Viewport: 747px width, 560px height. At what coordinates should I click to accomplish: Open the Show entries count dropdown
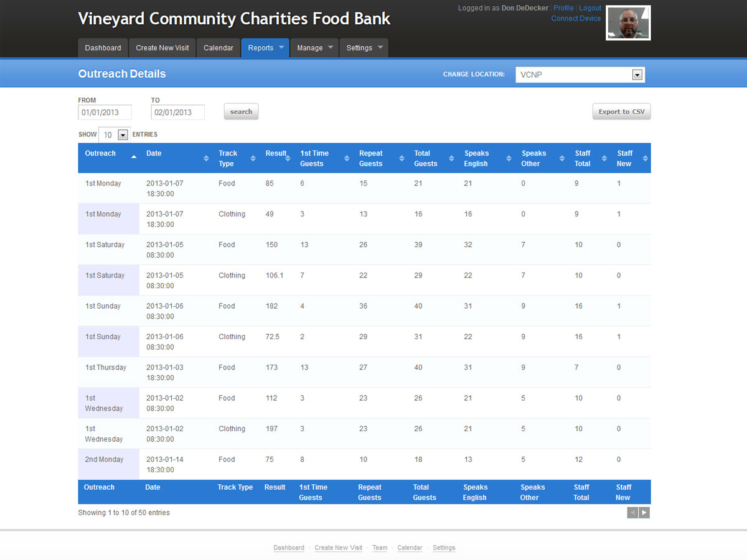[115, 135]
